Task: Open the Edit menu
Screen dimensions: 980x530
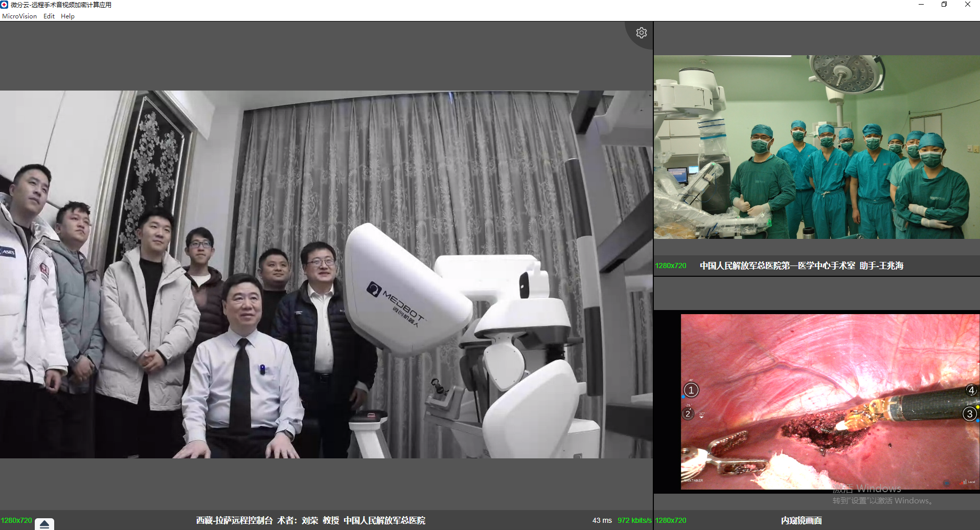Action: pyautogui.click(x=49, y=16)
